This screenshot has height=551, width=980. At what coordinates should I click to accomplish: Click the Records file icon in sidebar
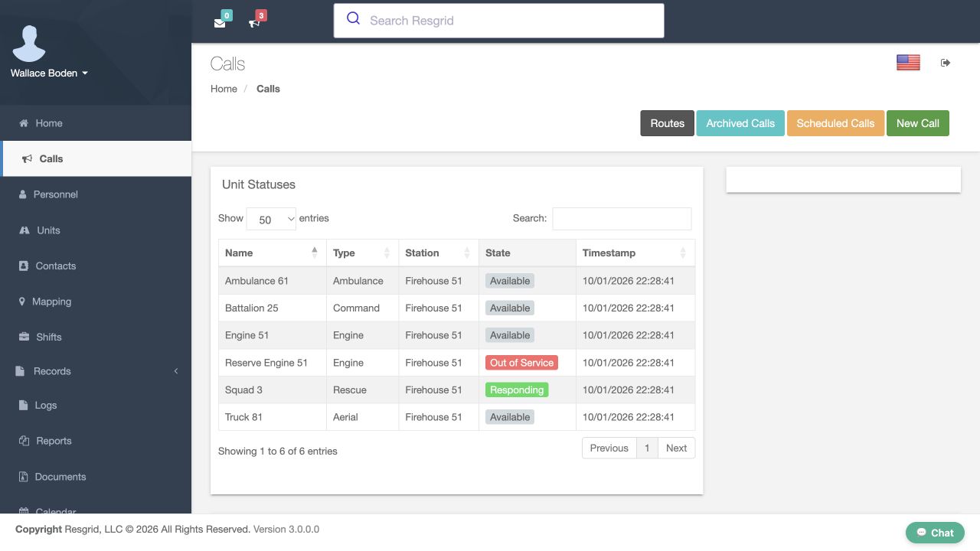(x=20, y=371)
